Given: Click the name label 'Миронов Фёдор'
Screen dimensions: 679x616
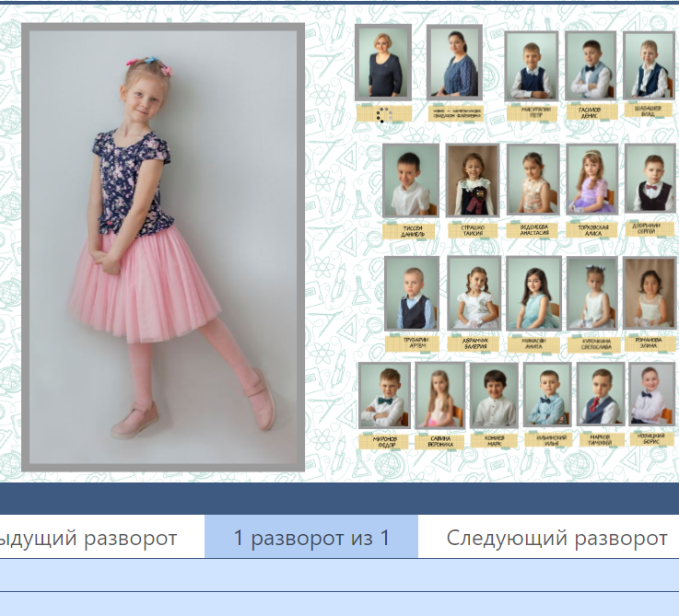Looking at the screenshot, I should (384, 442).
